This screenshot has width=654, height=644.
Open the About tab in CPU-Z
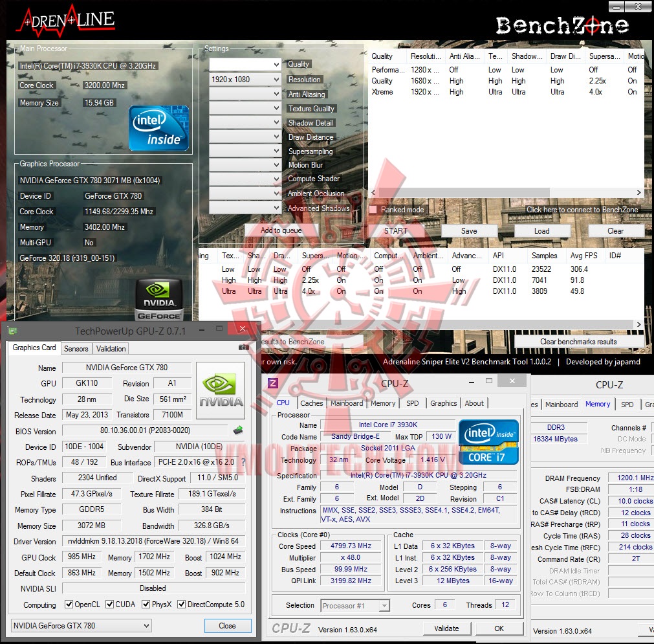(474, 403)
